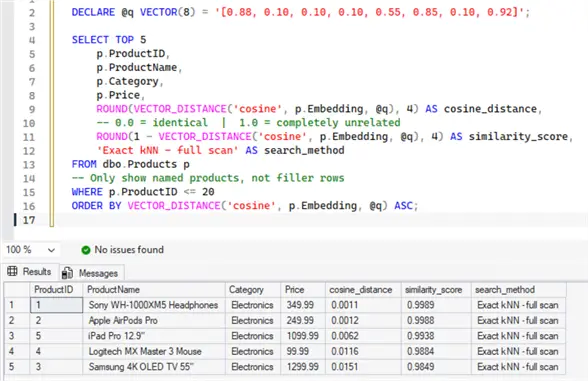Click similarity_score alias on line 11
This screenshot has width=588, height=381.
coord(518,136)
